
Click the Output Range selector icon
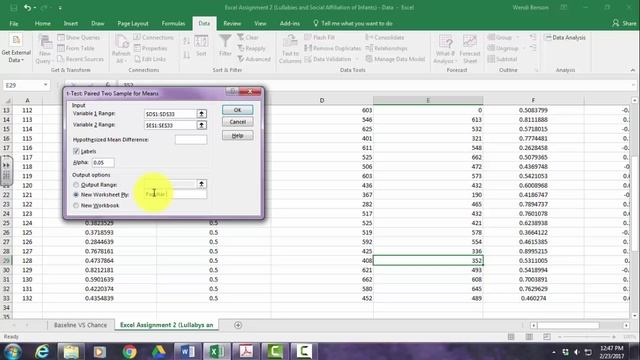(201, 184)
